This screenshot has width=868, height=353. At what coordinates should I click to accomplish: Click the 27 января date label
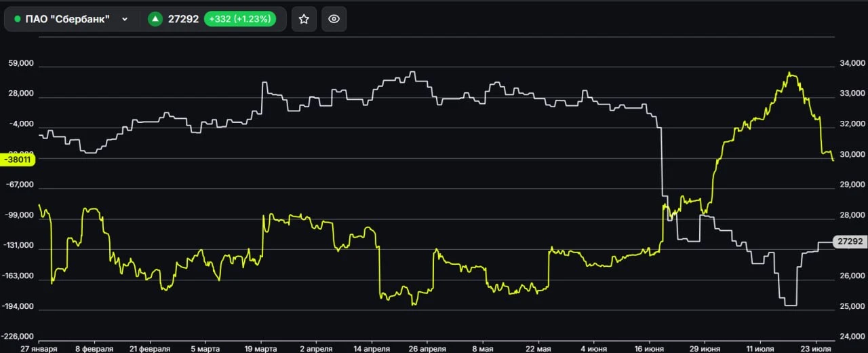point(39,348)
